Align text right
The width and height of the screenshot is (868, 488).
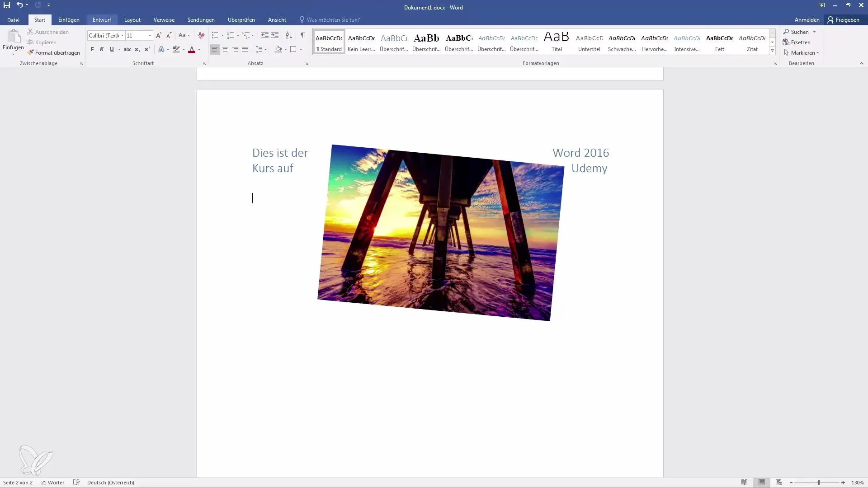point(235,49)
